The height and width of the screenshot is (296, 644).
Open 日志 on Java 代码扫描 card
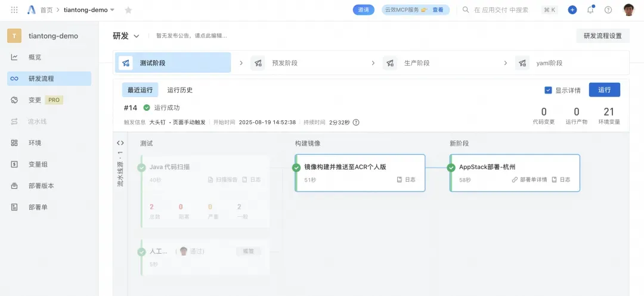[252, 180]
